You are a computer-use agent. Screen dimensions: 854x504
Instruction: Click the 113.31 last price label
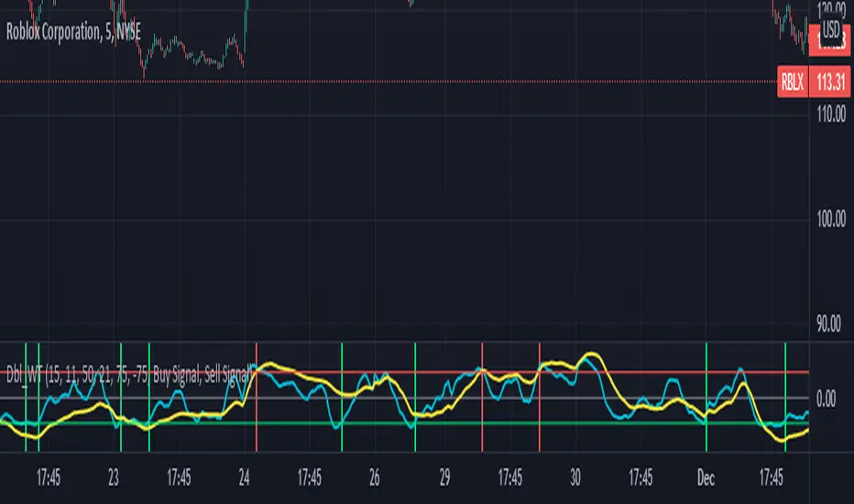(830, 82)
